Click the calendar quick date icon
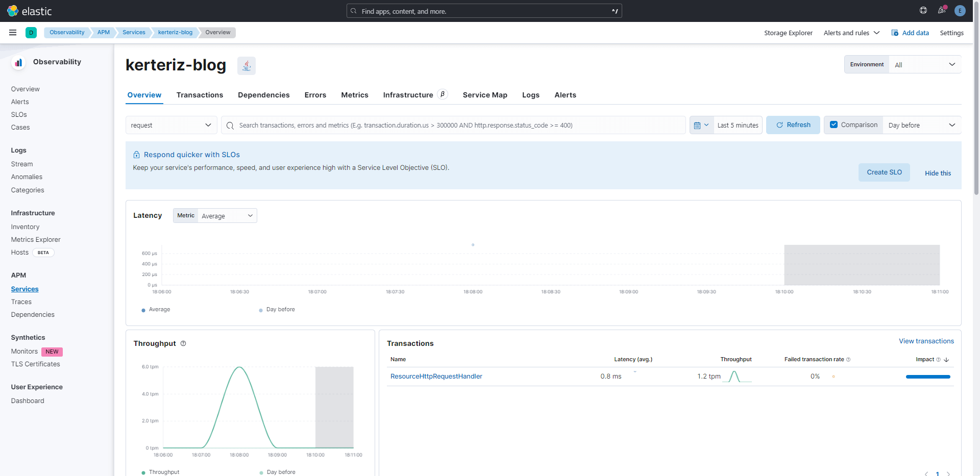This screenshot has height=476, width=980. point(701,125)
